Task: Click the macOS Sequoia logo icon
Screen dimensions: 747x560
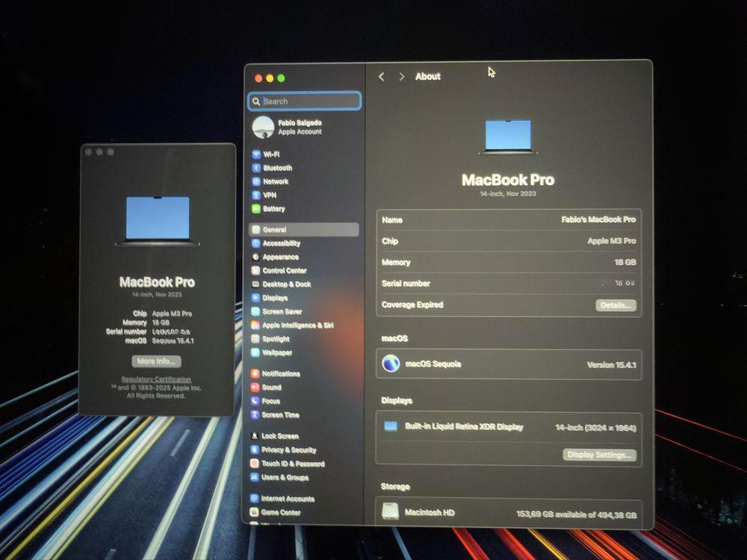Action: click(x=391, y=364)
